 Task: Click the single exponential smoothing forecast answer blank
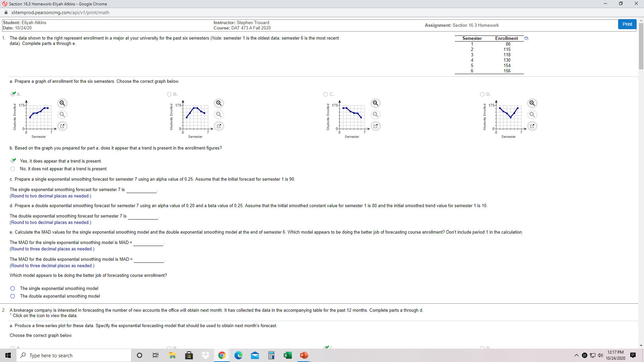(142, 190)
